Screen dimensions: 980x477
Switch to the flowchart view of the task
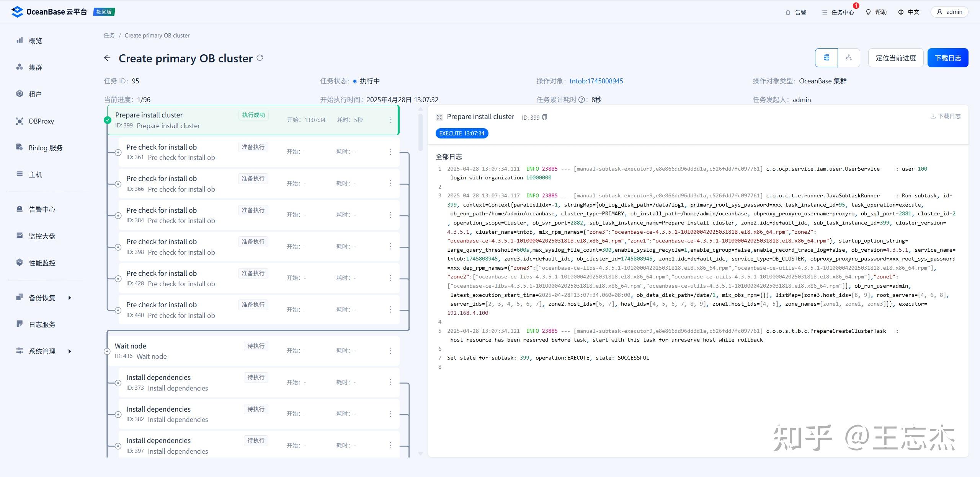coord(848,57)
